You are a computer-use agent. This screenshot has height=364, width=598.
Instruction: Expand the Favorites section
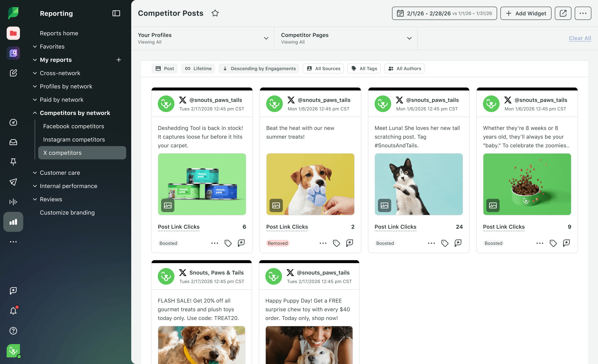[x=52, y=46]
